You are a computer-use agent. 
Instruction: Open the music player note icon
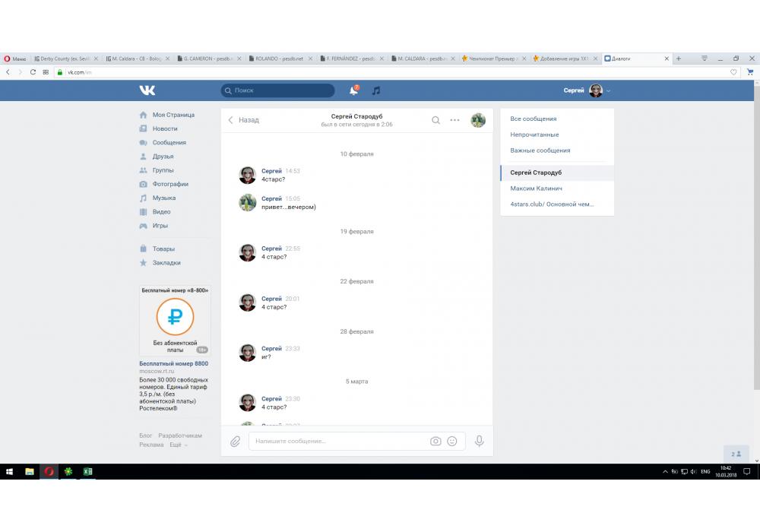point(376,90)
